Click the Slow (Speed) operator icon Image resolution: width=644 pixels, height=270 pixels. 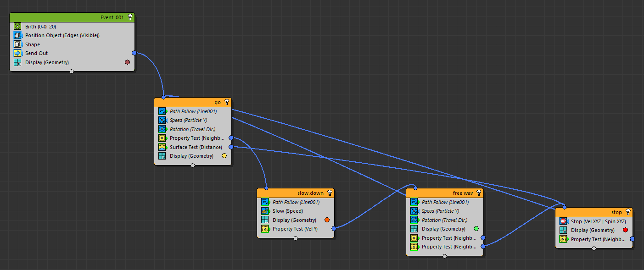coord(265,211)
